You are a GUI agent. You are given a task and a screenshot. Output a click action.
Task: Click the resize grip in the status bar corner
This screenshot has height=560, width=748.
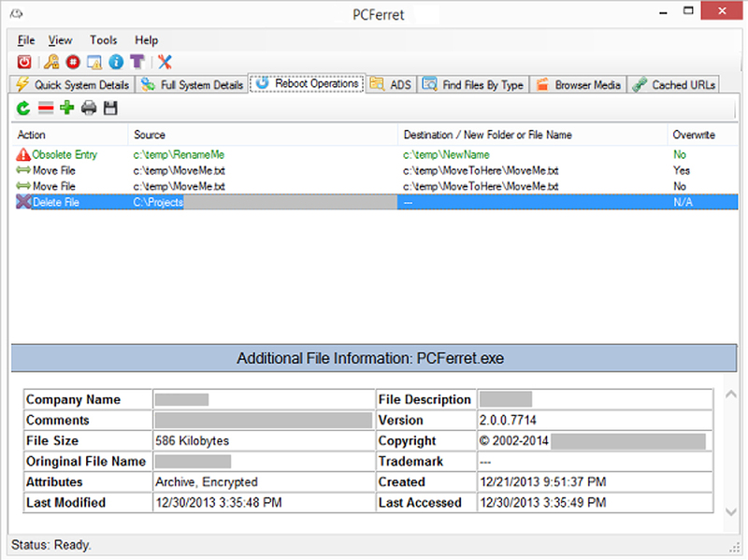(735, 548)
